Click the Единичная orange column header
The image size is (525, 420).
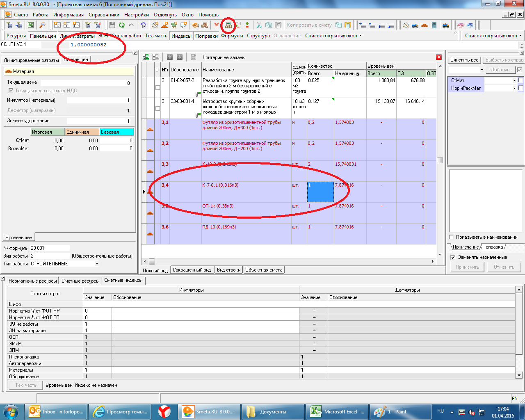(x=82, y=132)
